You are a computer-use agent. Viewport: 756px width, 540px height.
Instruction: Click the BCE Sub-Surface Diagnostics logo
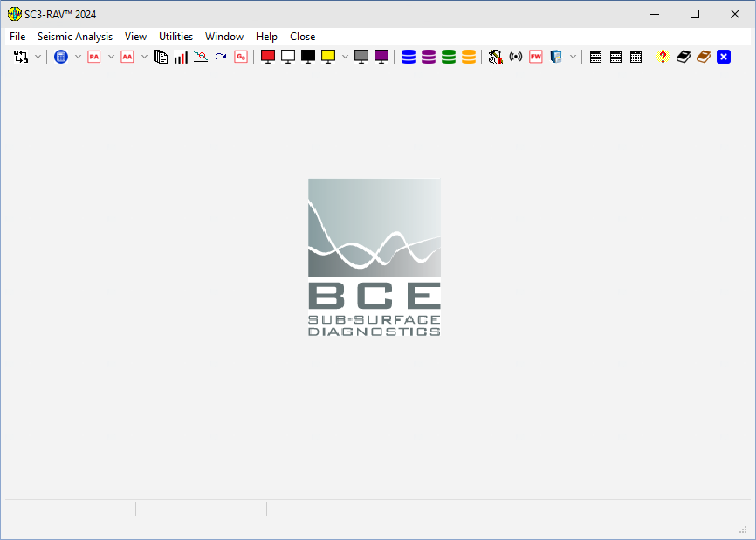[375, 257]
